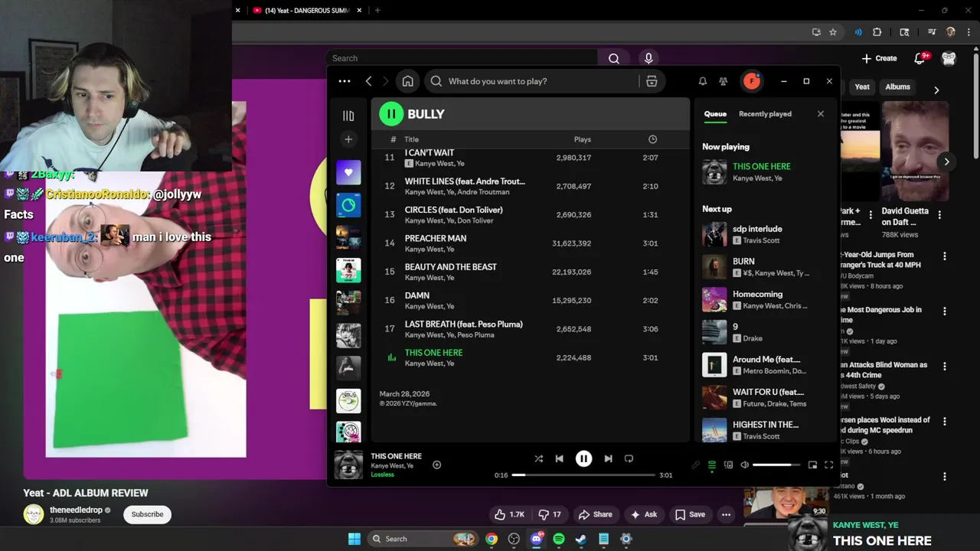Open THIS ONE HERE now-playing cover art
Screen dimensions: 980x551
[x=348, y=465]
